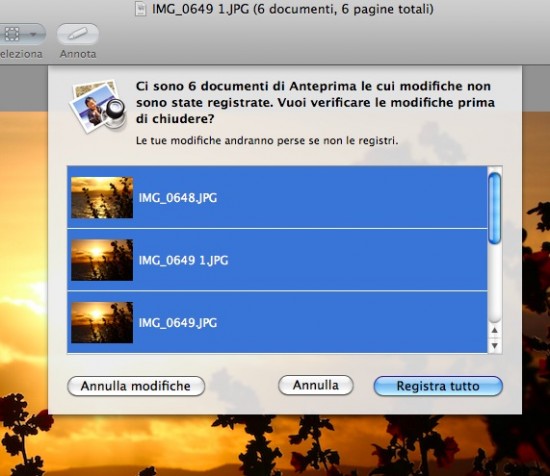The width and height of the screenshot is (550, 476).
Task: Click the document proxy icon in title bar
Action: [x=141, y=9]
